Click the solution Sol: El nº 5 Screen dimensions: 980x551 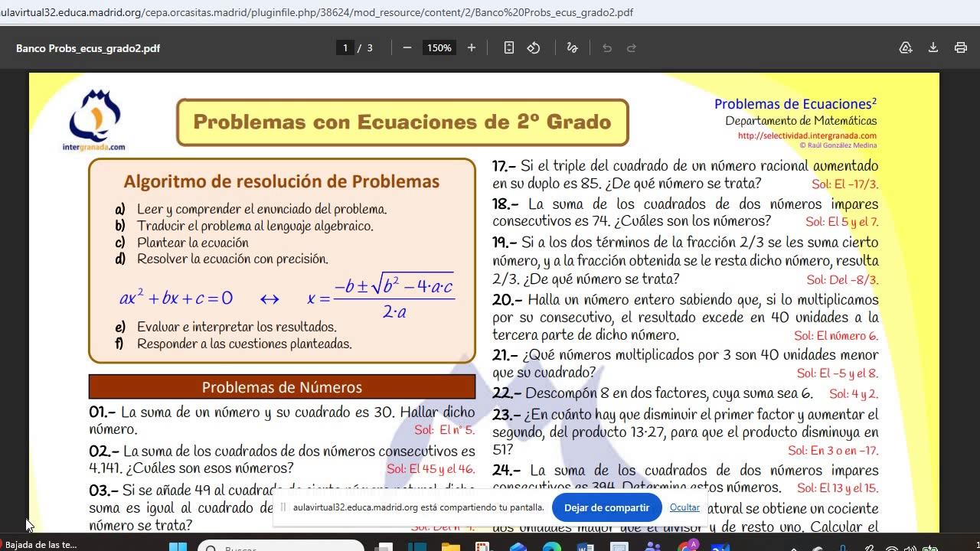pyautogui.click(x=445, y=430)
